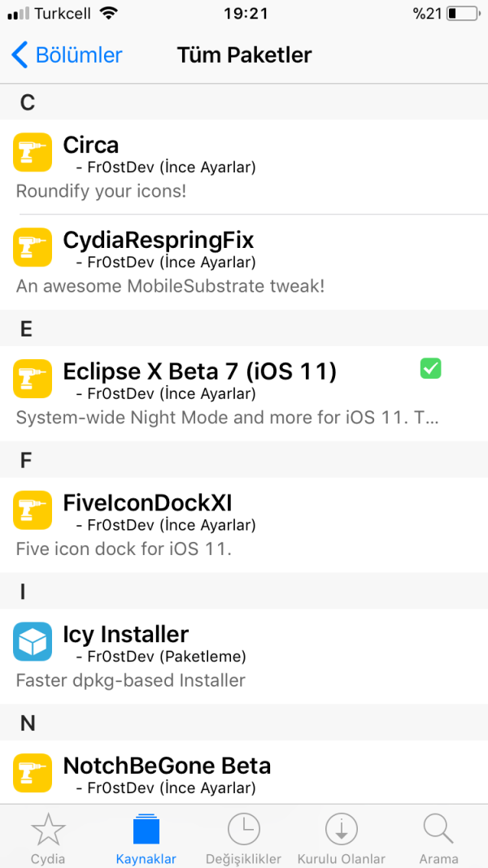Tap the CydiaRespringFix package icon
This screenshot has height=868, width=488.
33,246
